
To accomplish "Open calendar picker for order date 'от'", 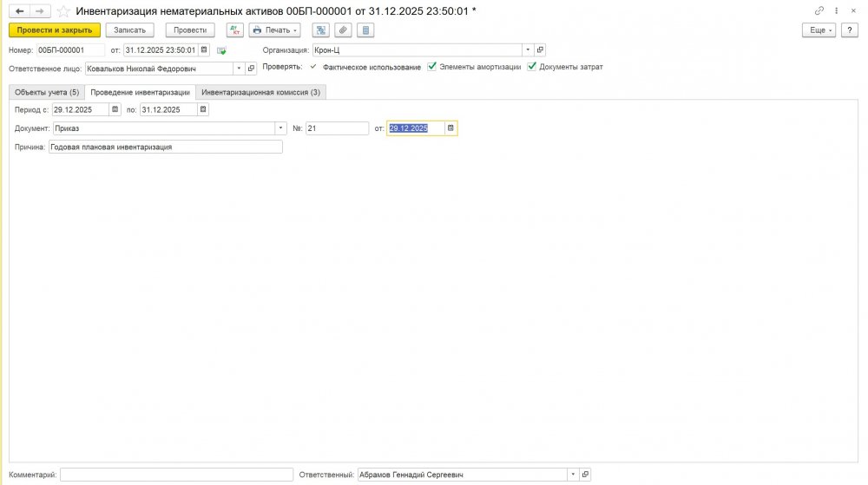I will click(450, 128).
